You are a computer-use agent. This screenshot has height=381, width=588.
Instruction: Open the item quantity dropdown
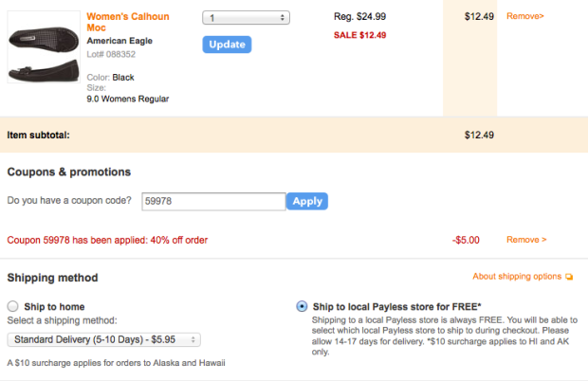246,18
